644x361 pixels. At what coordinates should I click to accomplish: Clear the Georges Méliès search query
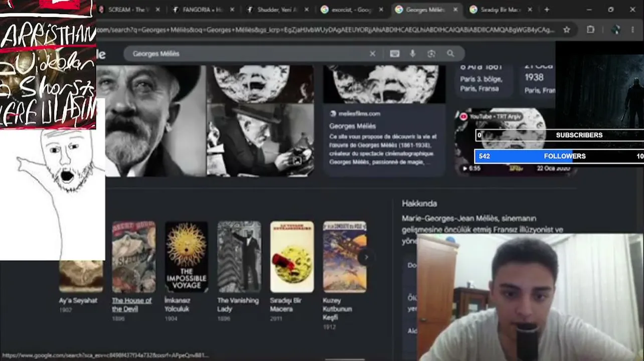(x=372, y=54)
